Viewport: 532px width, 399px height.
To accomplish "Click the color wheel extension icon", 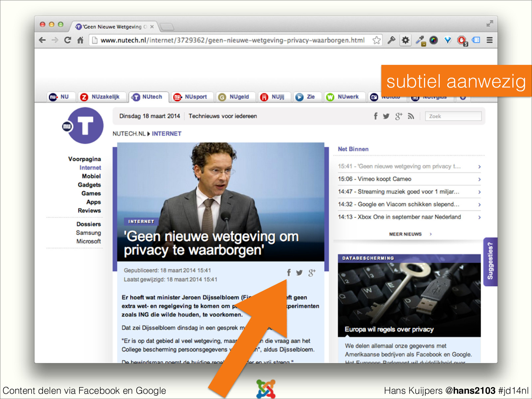I will 434,40.
